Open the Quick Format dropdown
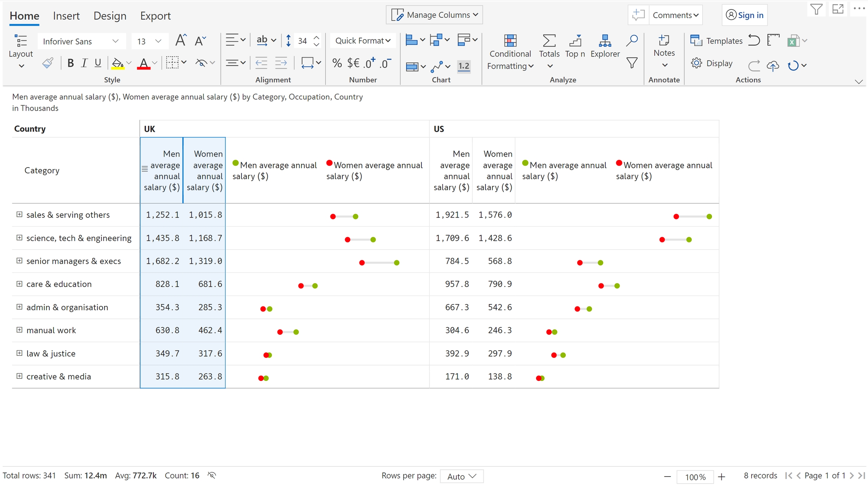Screen dimensions: 868x486 point(362,41)
